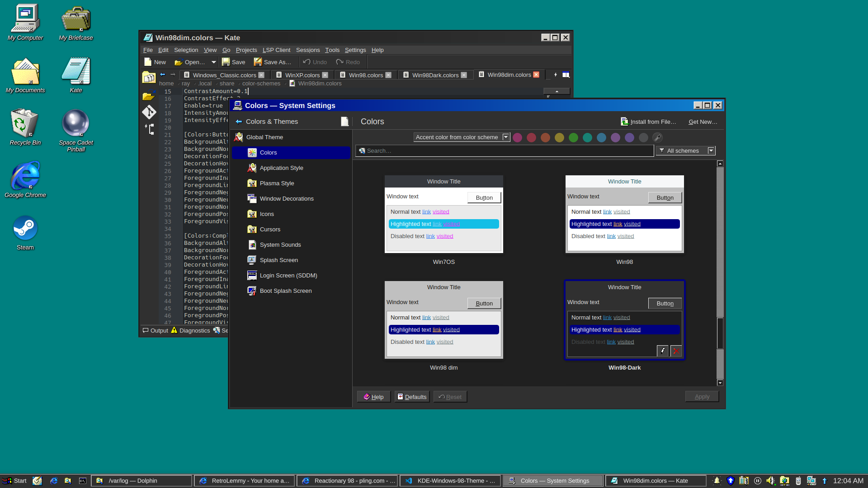The width and height of the screenshot is (868, 488).
Task: Open Kate's Git sidebar panel icon
Action: tap(149, 112)
